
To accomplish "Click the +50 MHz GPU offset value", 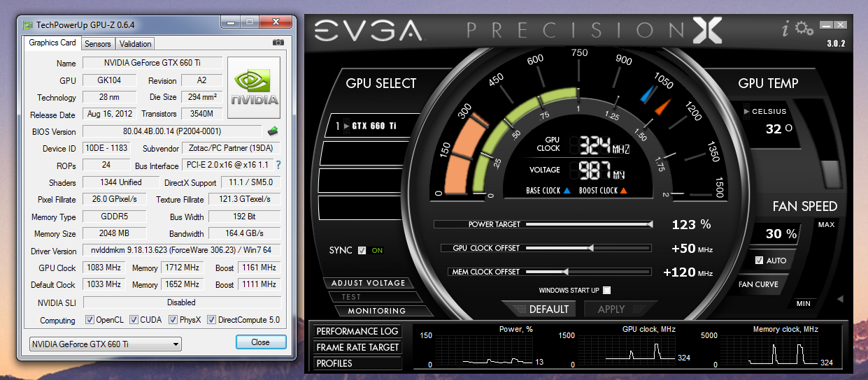I will [x=692, y=249].
